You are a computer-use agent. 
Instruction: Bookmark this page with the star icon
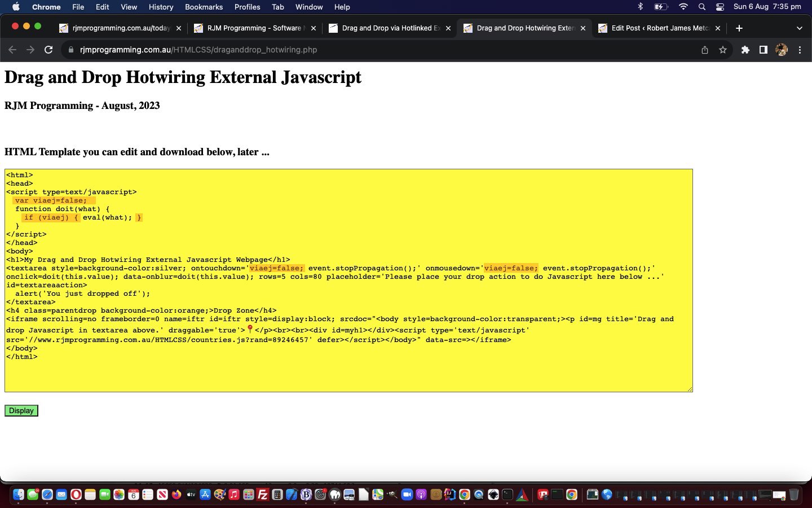pos(723,50)
